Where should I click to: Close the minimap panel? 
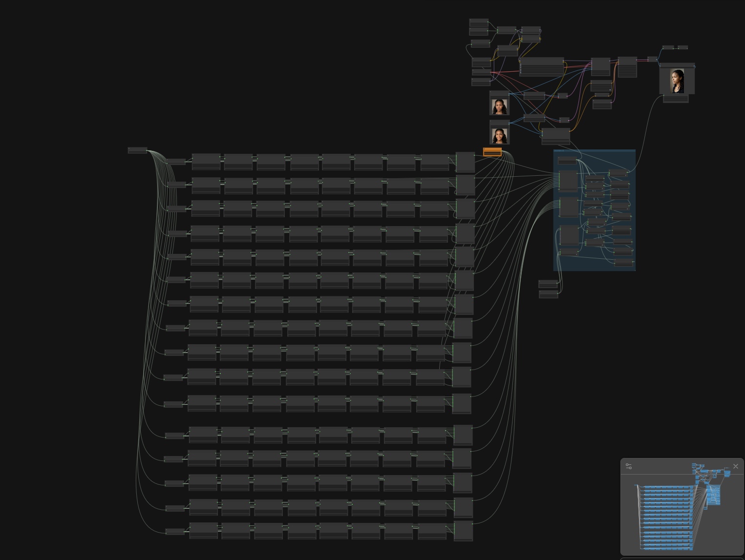click(x=736, y=466)
